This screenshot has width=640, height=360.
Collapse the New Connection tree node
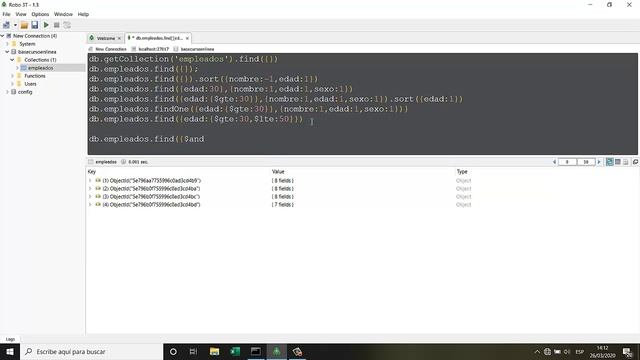click(x=2, y=36)
